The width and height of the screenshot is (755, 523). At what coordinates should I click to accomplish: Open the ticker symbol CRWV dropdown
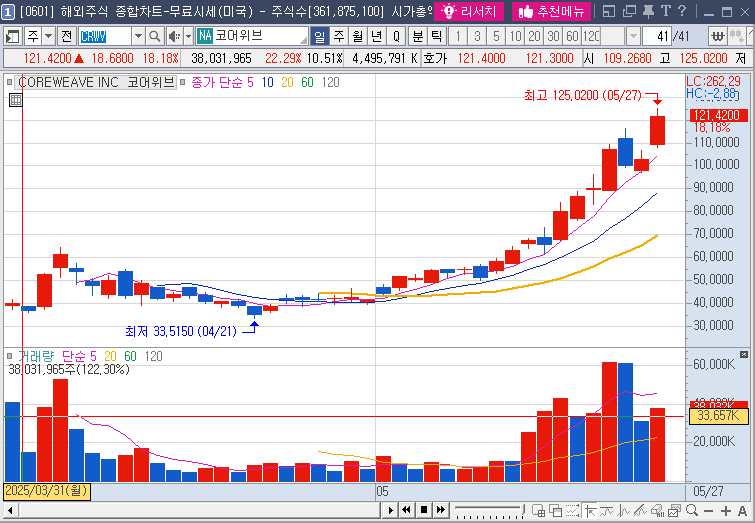point(138,36)
